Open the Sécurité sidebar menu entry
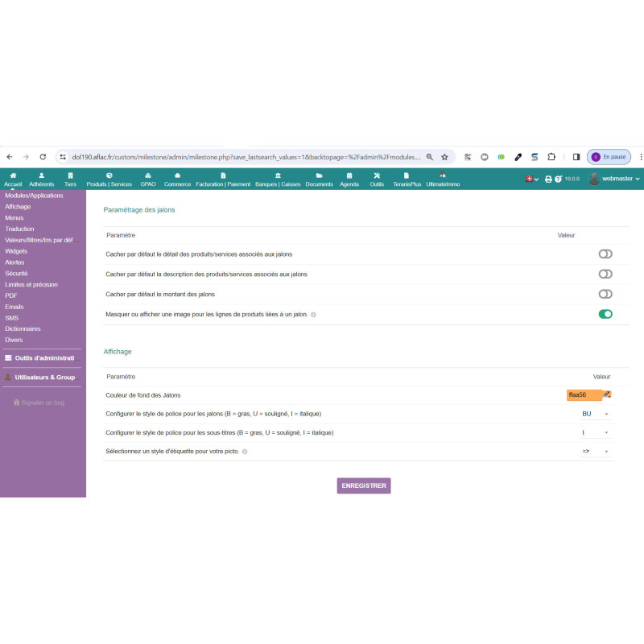Image resolution: width=644 pixels, height=644 pixels. 16,274
